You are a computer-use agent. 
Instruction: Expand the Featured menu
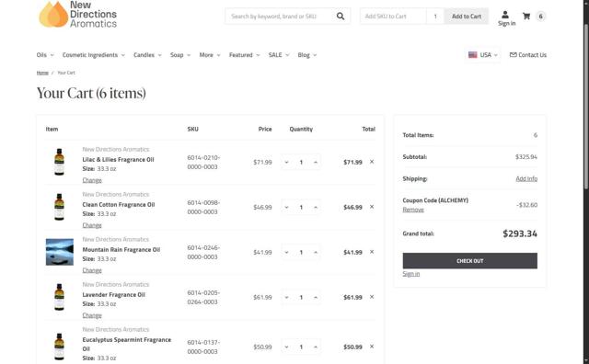[245, 55]
